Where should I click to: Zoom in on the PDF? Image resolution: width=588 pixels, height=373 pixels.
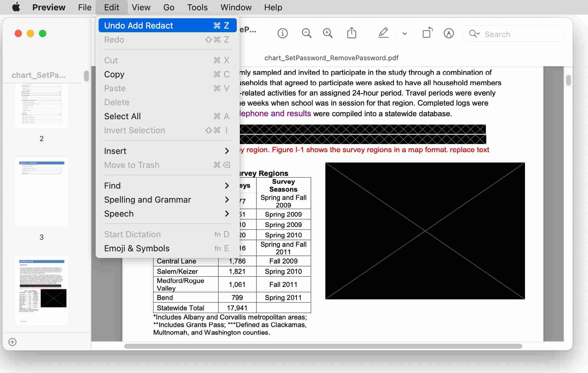tap(327, 33)
